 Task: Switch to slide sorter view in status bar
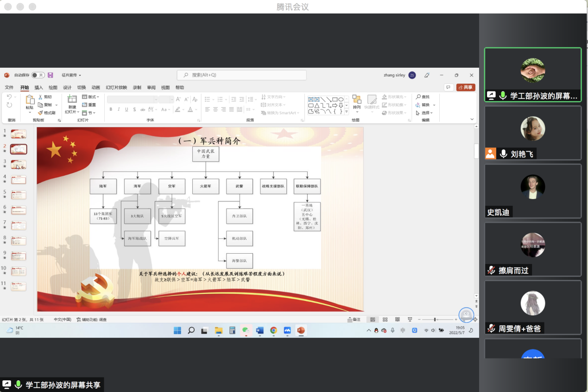[x=385, y=320]
